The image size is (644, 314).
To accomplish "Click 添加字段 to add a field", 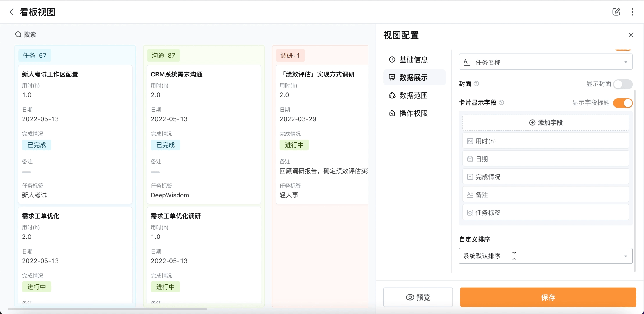I will click(546, 123).
